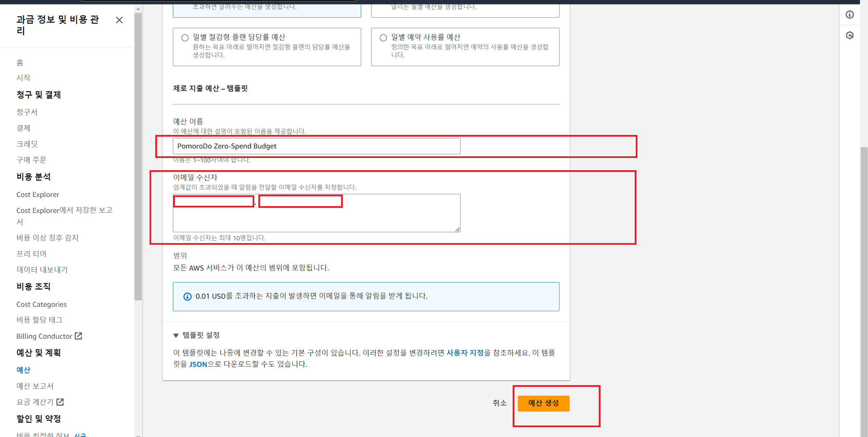Click the sidebar vertical scrollbar
The width and height of the screenshot is (868, 437).
(x=138, y=156)
